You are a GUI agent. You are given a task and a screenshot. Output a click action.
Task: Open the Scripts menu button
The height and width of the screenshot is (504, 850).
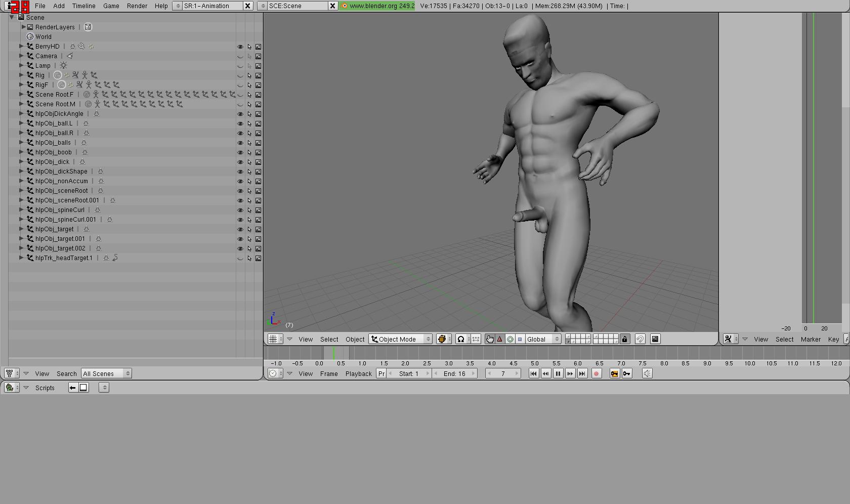tap(45, 388)
